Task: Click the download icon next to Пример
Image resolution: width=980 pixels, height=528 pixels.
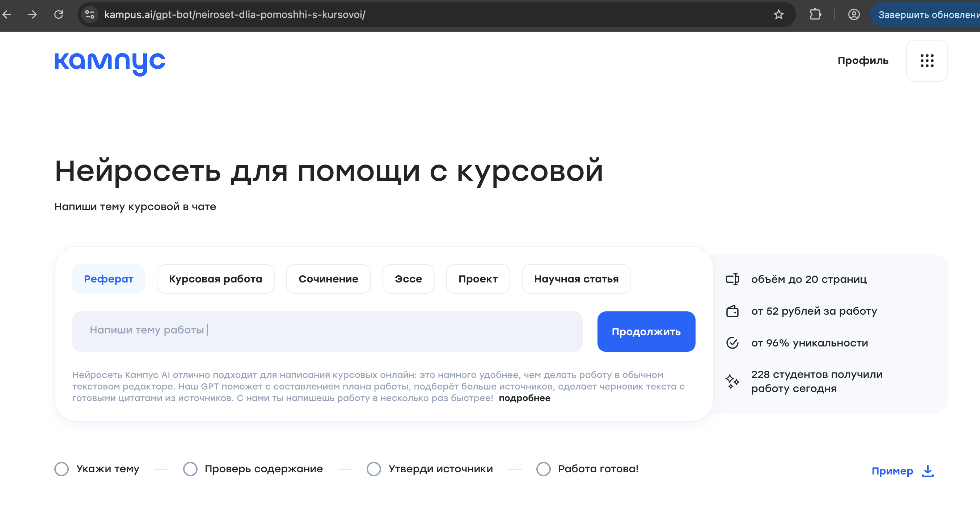Action: coord(928,471)
